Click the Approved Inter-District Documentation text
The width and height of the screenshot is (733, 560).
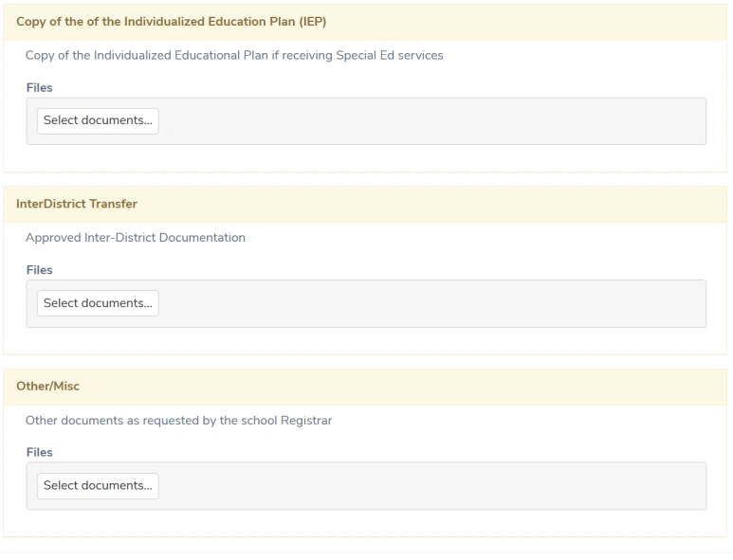pyautogui.click(x=136, y=238)
